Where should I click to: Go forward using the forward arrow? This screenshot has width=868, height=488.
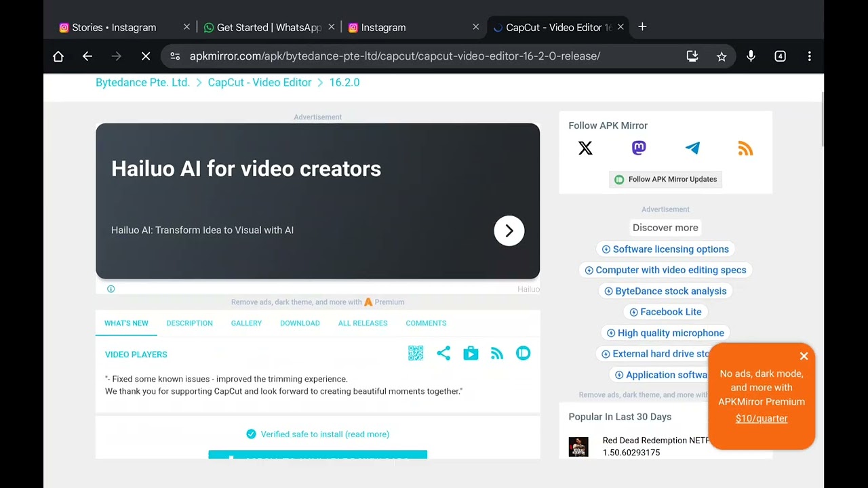117,56
